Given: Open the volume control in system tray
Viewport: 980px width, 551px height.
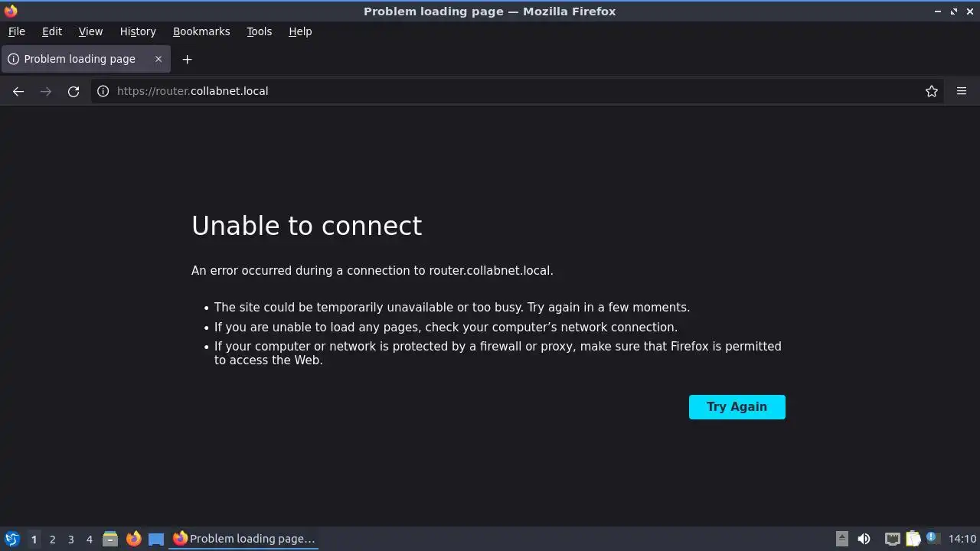Looking at the screenshot, I should pyautogui.click(x=864, y=539).
